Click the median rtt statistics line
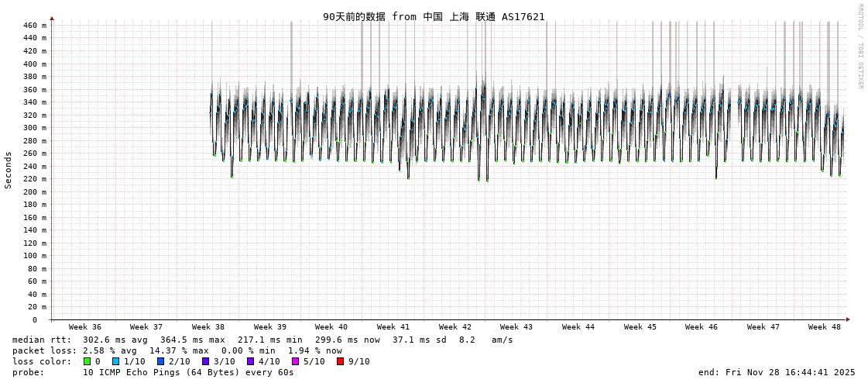The width and height of the screenshot is (868, 383). click(262, 340)
